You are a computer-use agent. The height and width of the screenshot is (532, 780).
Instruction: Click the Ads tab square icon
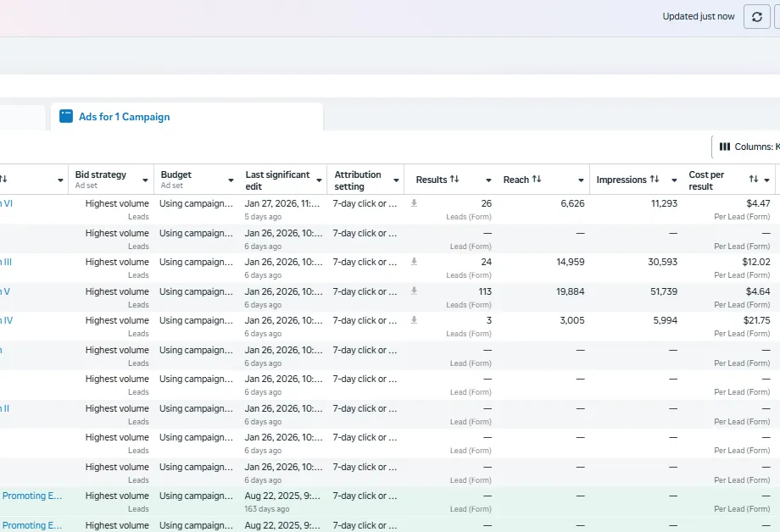(66, 117)
